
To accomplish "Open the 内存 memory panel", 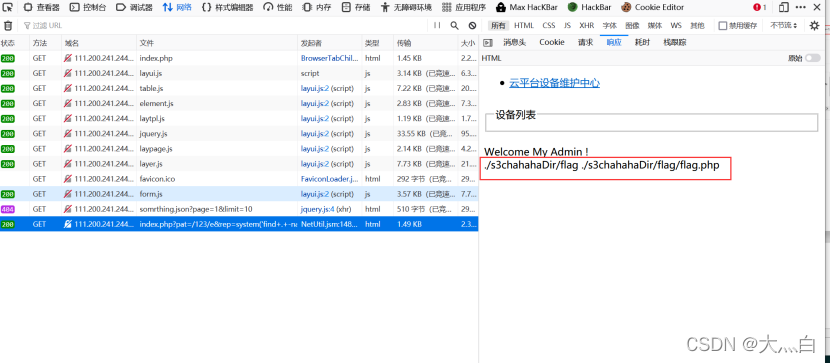I will click(x=317, y=7).
